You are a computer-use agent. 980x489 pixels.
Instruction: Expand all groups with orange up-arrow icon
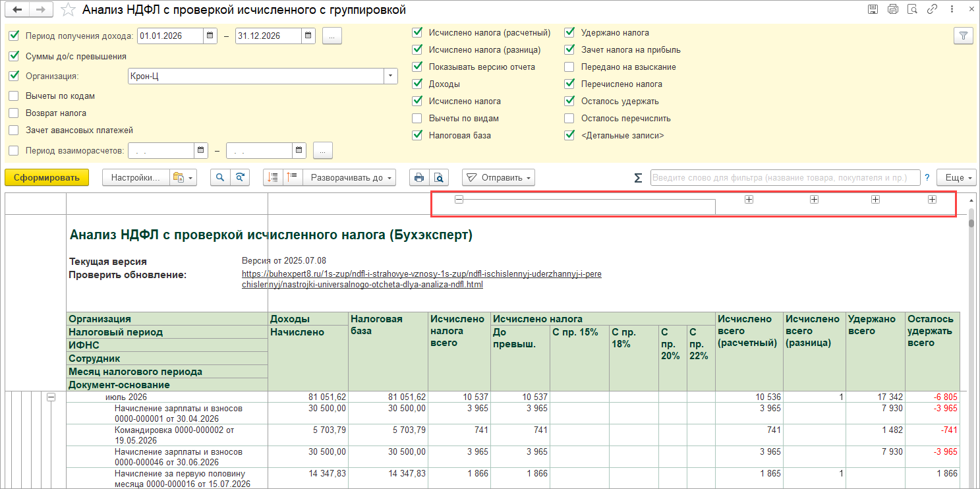293,177
